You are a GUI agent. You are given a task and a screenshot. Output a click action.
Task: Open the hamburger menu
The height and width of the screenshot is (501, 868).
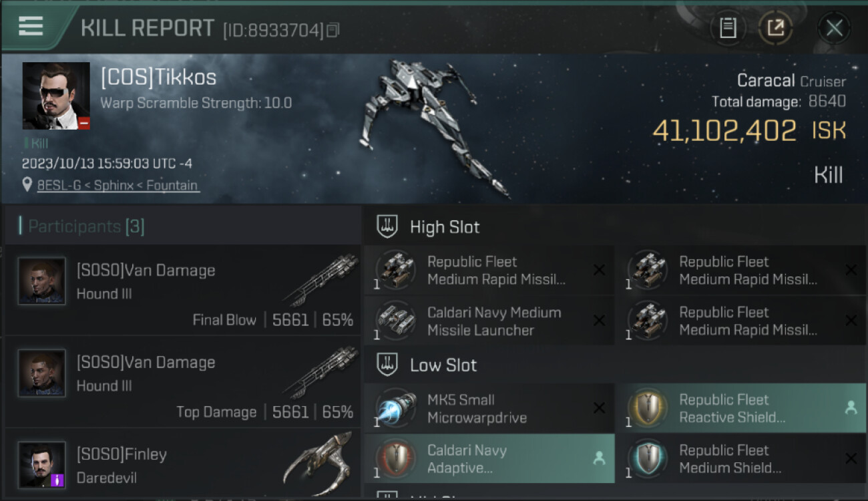pos(30,25)
